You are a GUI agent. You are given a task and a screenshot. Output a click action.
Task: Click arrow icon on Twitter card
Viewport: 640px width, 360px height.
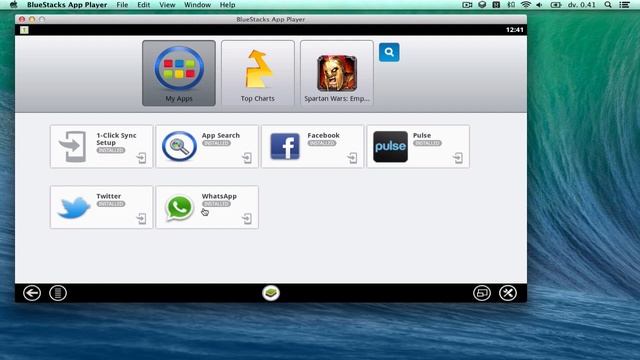[x=142, y=219]
